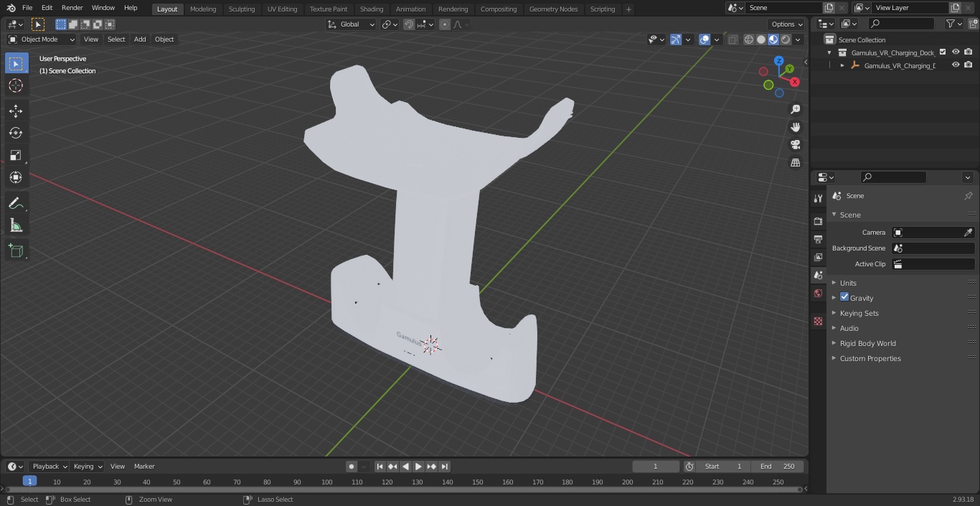The image size is (980, 506).
Task: Open the Playback dropdown in timeline
Action: tap(49, 467)
